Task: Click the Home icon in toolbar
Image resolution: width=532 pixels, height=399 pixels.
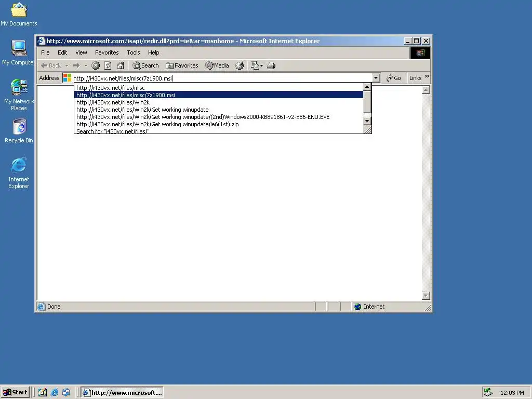Action: (x=121, y=65)
